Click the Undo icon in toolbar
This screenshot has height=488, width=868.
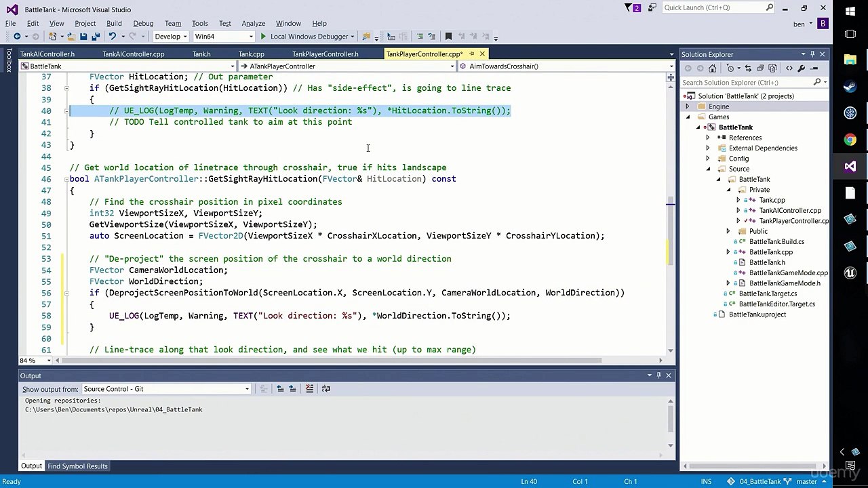point(113,37)
